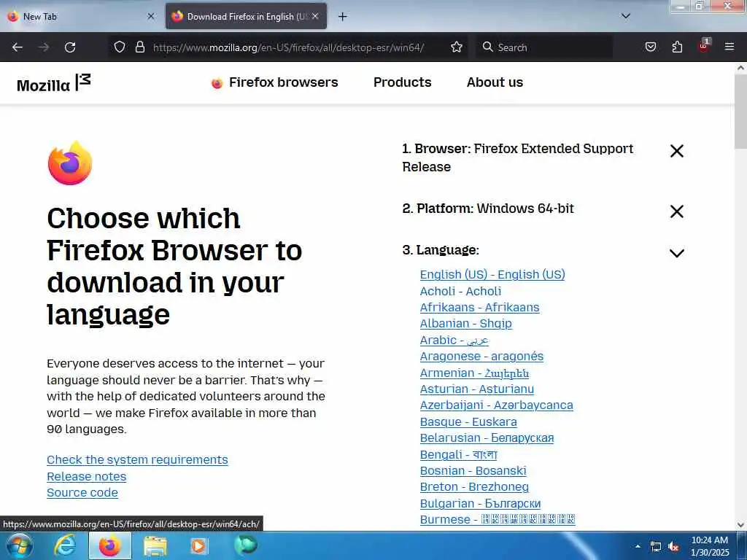Open the taskbar clock showing 10:24 AM
The height and width of the screenshot is (560, 747).
(x=710, y=546)
